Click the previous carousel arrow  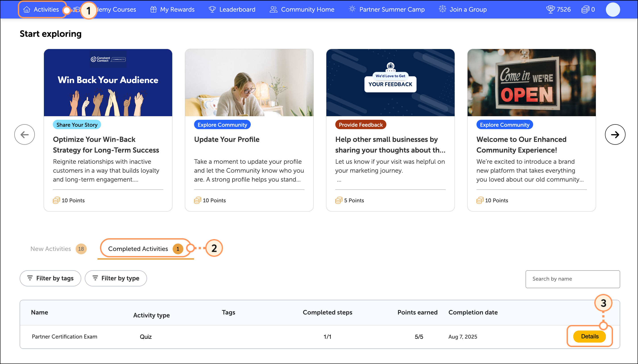pos(25,134)
